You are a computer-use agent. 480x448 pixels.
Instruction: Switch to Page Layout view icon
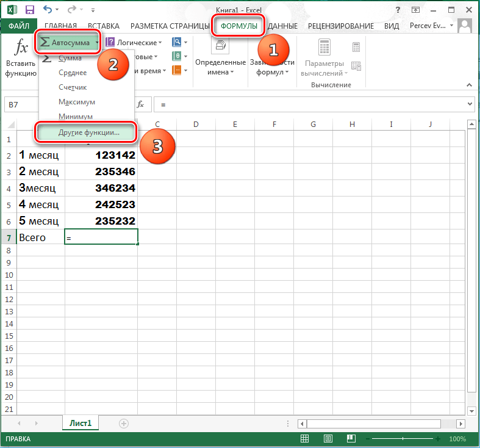point(328,439)
